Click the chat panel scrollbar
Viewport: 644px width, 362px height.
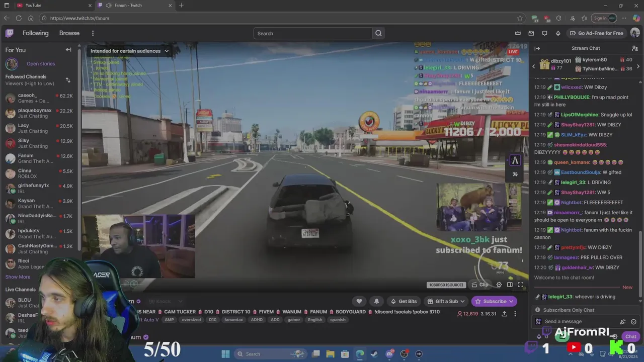640,264
